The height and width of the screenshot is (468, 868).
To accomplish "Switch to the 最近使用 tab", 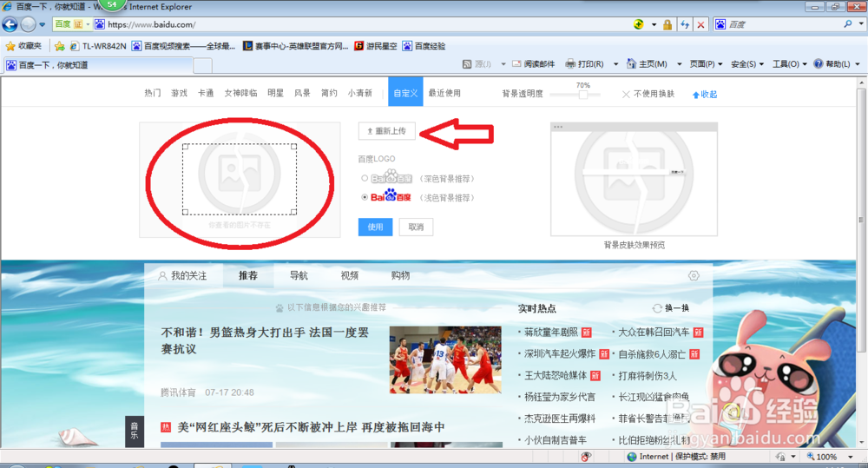I will pyautogui.click(x=444, y=93).
